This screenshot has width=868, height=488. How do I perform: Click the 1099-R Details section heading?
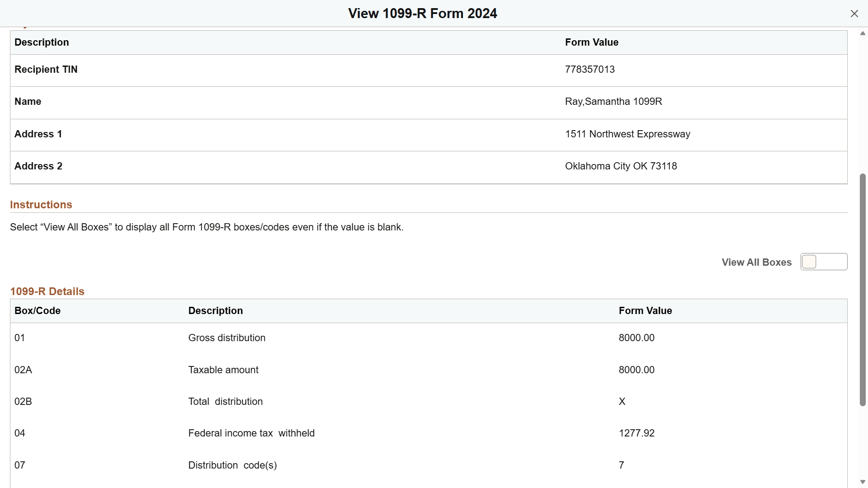[47, 291]
